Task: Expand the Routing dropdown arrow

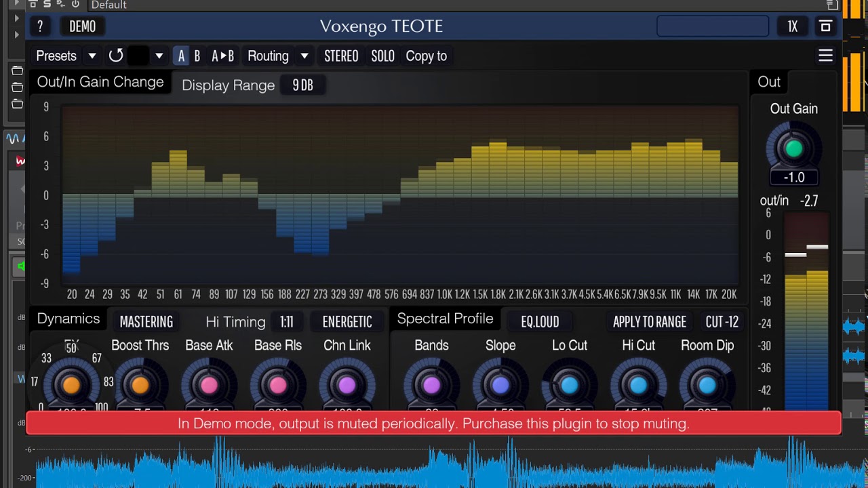Action: 304,56
